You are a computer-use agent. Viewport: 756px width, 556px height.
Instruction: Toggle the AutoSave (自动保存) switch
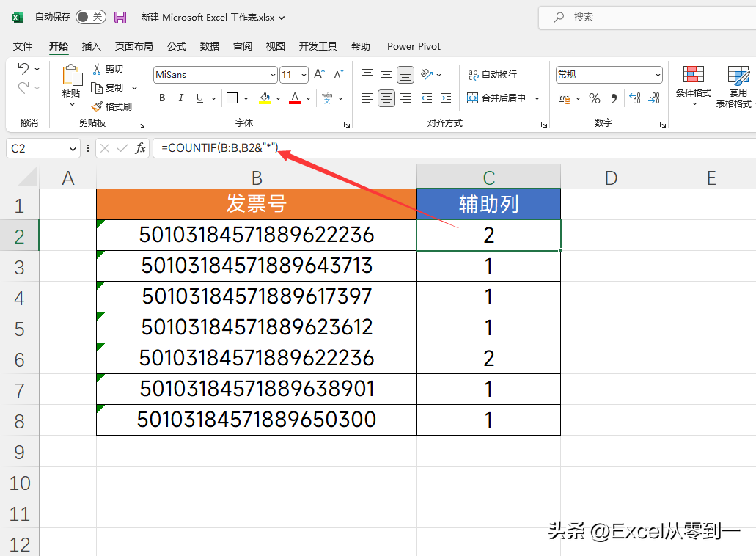click(x=91, y=17)
